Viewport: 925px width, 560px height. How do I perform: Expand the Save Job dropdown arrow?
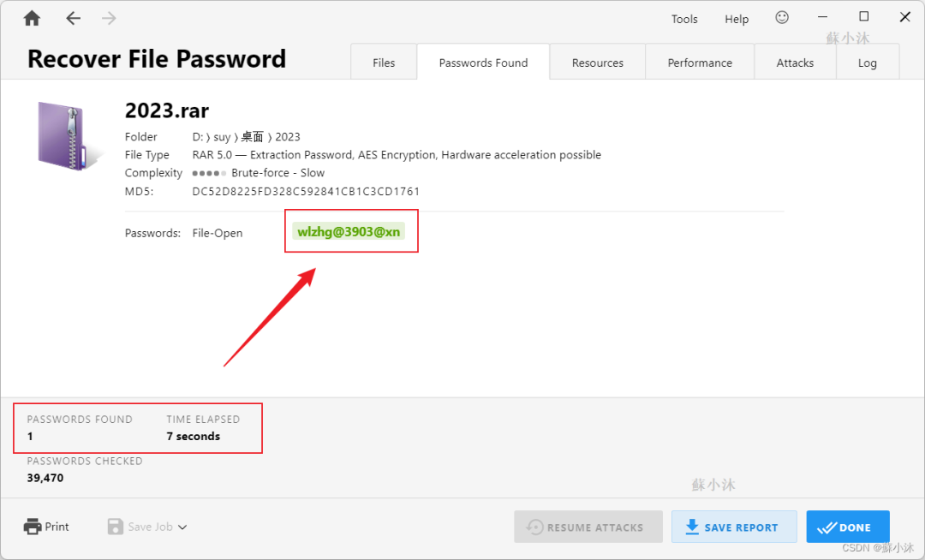[182, 527]
